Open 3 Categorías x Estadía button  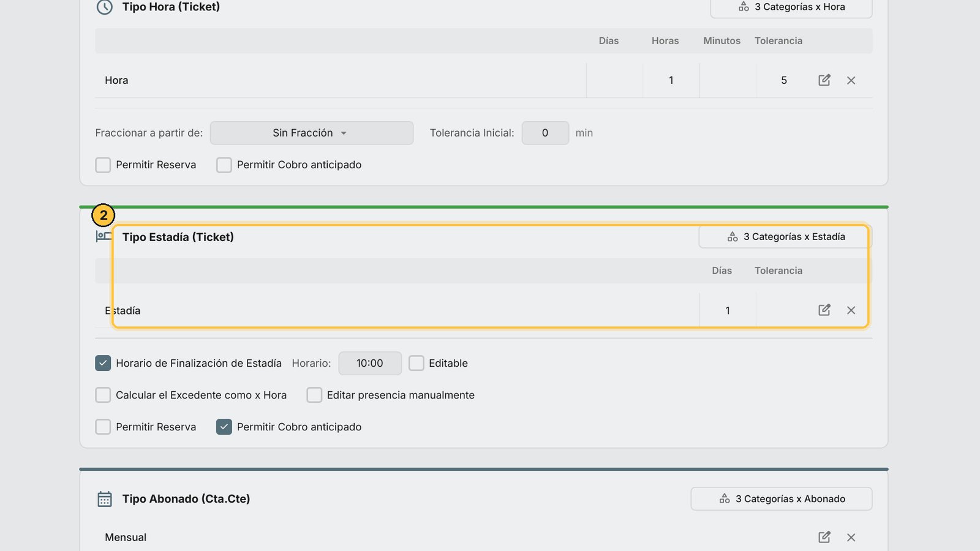[x=785, y=237]
